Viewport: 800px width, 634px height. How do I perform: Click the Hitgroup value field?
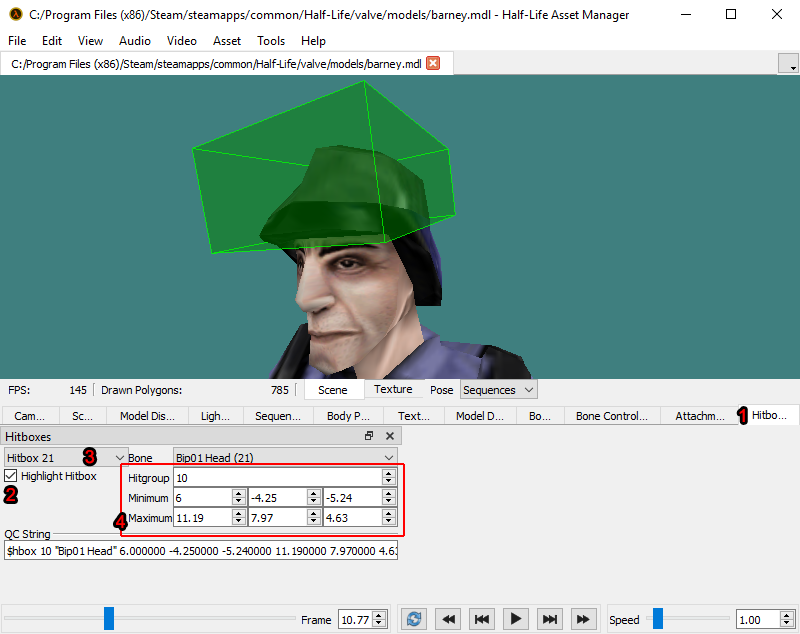pos(278,477)
